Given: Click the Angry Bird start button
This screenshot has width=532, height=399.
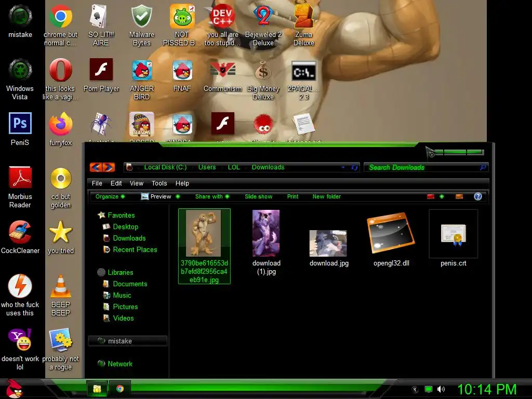Looking at the screenshot, I should tap(14, 389).
